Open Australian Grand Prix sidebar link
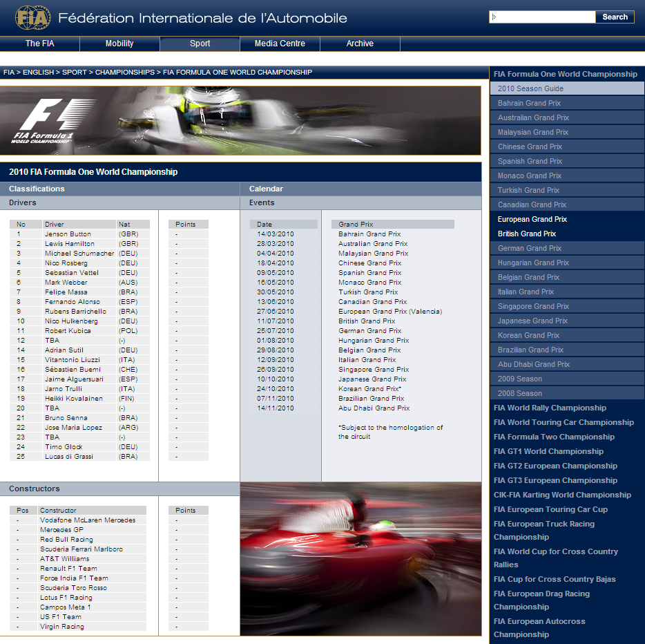This screenshot has width=645, height=644. point(567,117)
